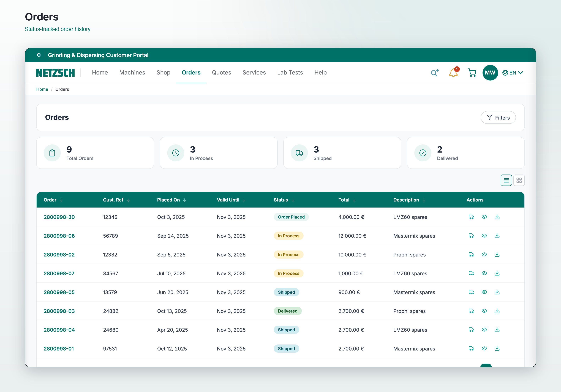View details of order 2800998-07

(x=484, y=273)
